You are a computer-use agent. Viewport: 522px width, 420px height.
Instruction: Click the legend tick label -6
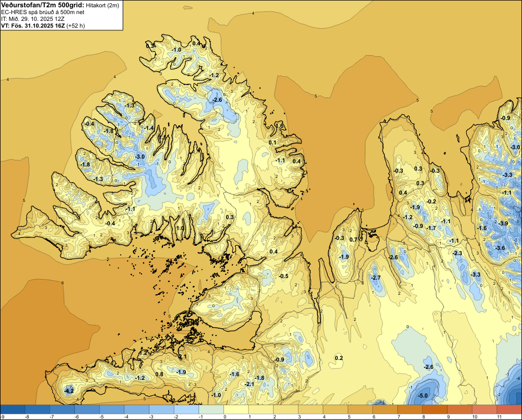pyautogui.click(x=76, y=417)
